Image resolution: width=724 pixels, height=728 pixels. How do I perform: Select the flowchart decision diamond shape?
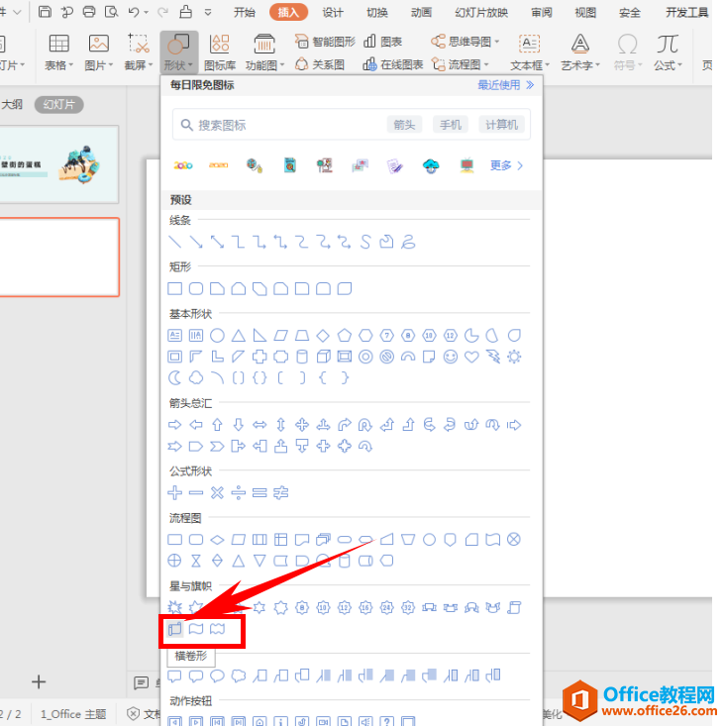click(217, 540)
